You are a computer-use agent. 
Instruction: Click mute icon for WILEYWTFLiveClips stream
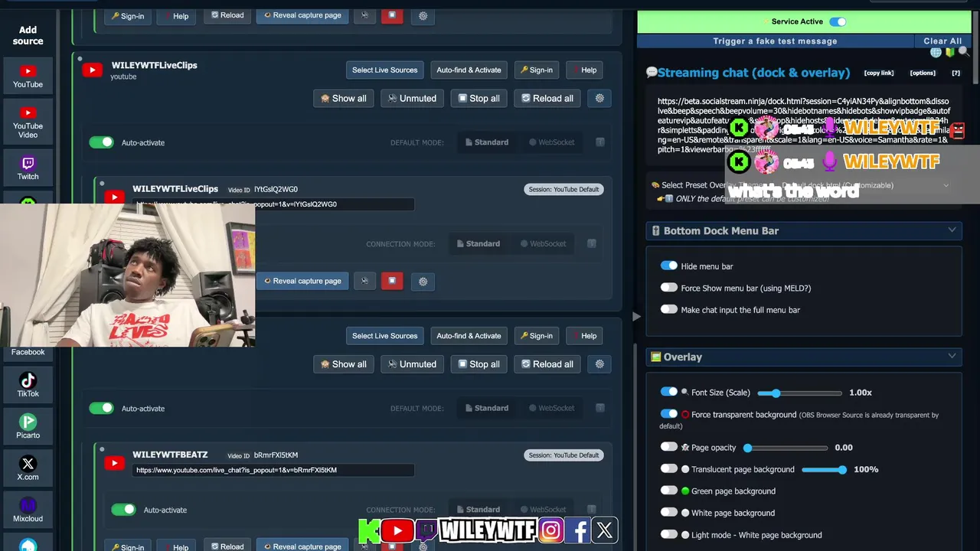[364, 281]
